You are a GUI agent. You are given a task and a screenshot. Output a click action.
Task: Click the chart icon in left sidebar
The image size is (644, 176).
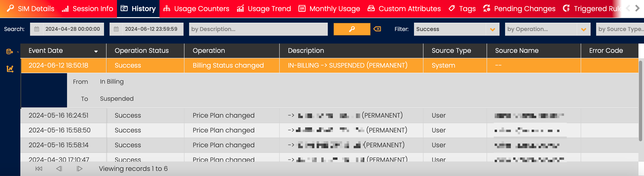(10, 69)
